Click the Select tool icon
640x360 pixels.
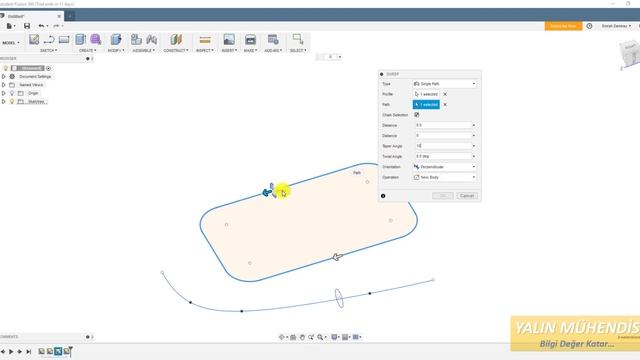(x=298, y=39)
